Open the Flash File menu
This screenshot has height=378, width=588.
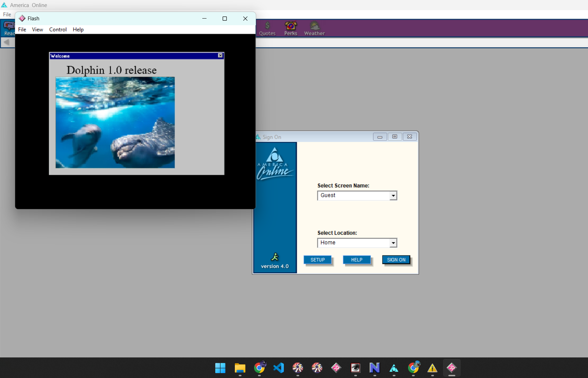coord(22,29)
